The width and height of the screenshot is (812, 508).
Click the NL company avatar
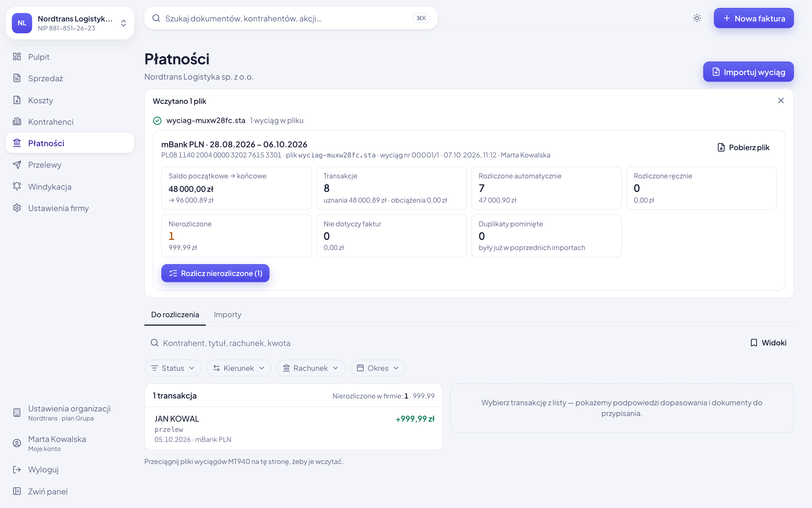[22, 23]
